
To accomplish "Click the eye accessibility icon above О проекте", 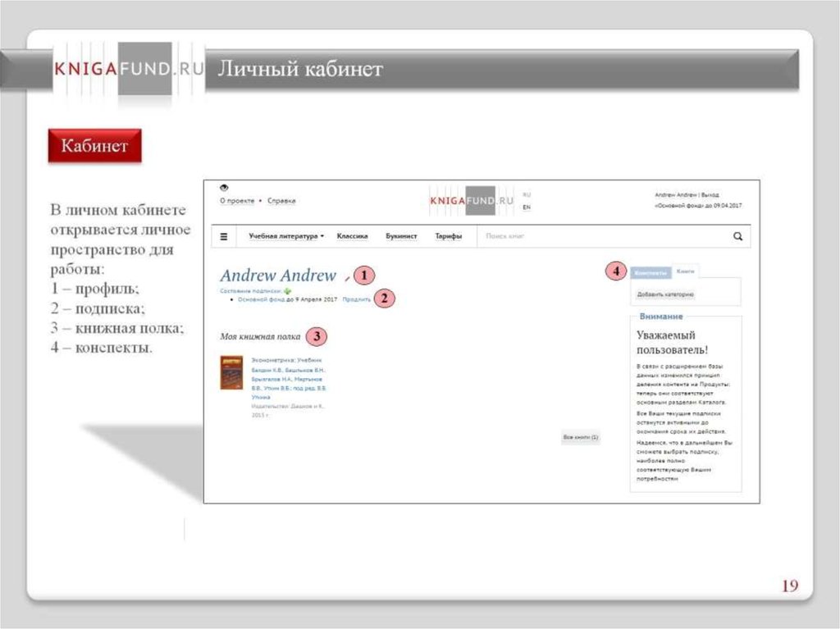I will pos(224,189).
